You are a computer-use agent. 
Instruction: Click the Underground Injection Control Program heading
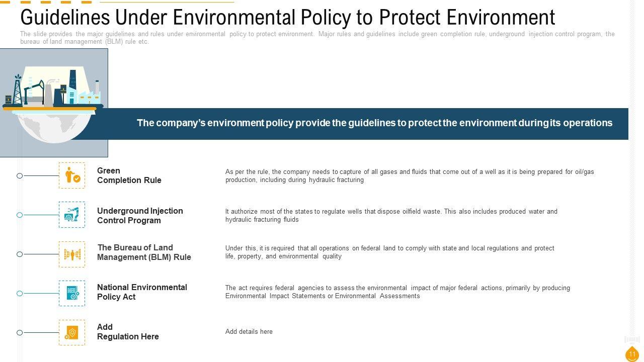tap(140, 215)
